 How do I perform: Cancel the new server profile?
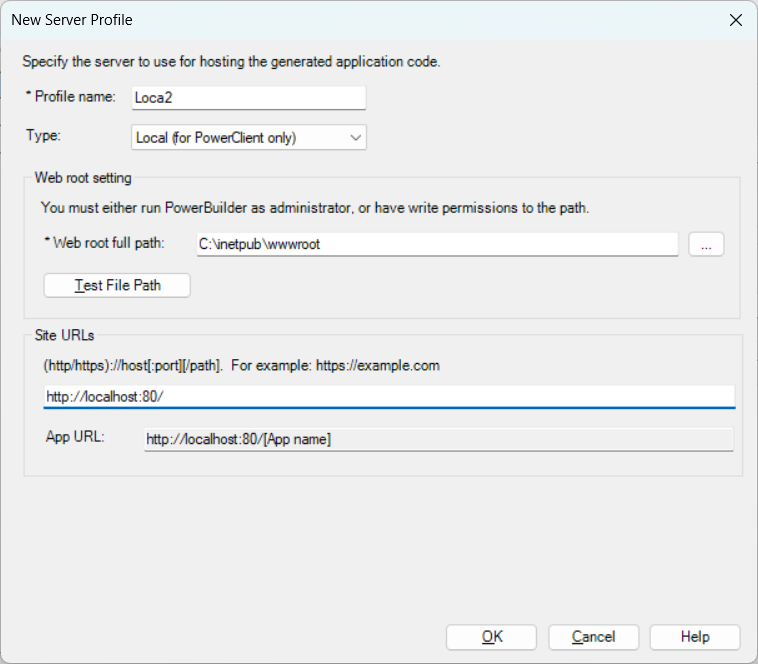593,637
